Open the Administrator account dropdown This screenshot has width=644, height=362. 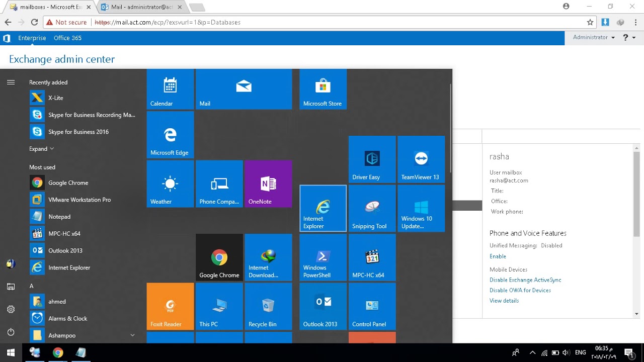[x=594, y=37]
